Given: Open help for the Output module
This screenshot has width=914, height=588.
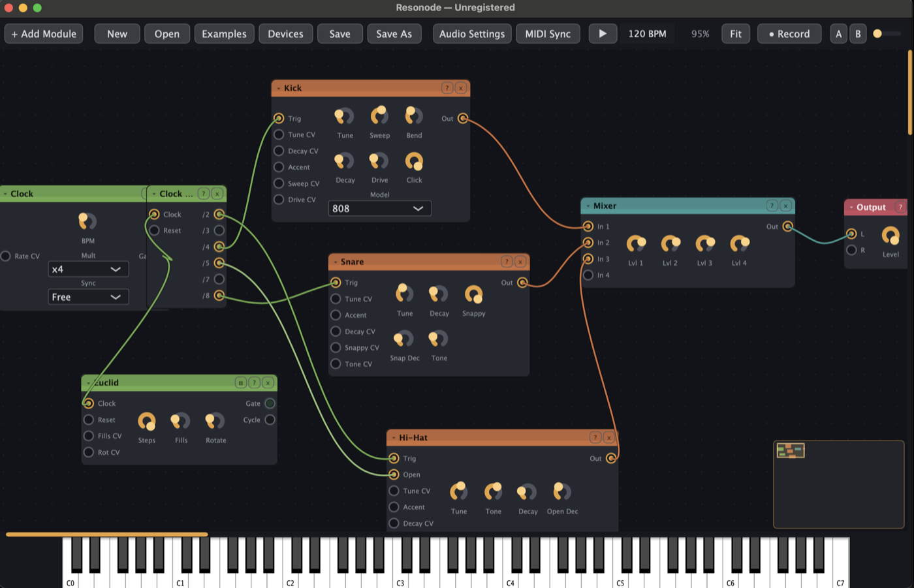Looking at the screenshot, I should coord(901,207).
